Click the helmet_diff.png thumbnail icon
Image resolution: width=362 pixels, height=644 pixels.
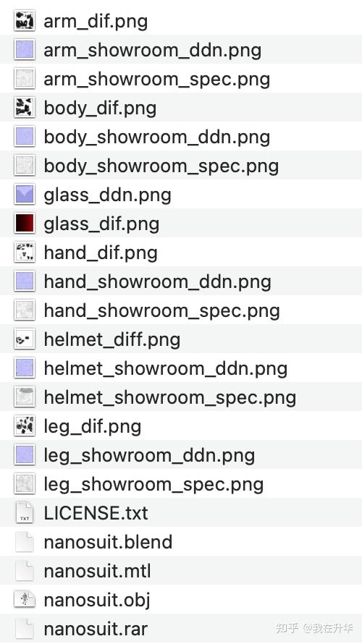24,339
